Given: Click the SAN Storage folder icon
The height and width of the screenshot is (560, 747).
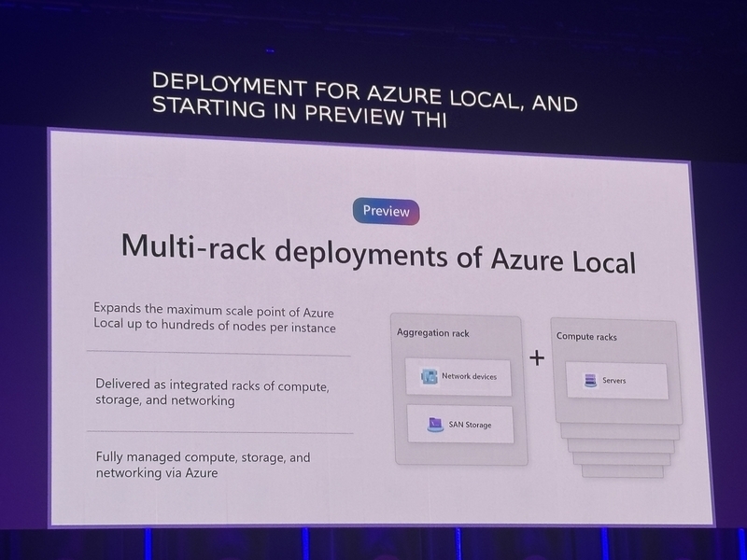Looking at the screenshot, I should coord(435,425).
